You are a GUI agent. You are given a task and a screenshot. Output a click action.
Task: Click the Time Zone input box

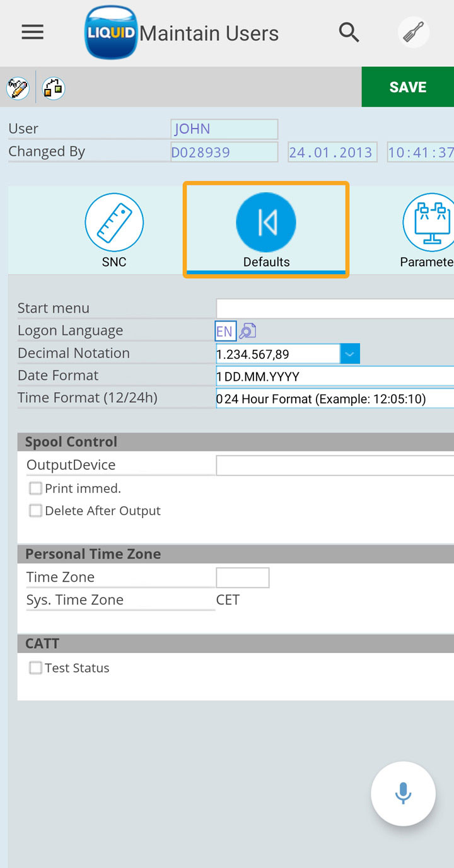[243, 577]
